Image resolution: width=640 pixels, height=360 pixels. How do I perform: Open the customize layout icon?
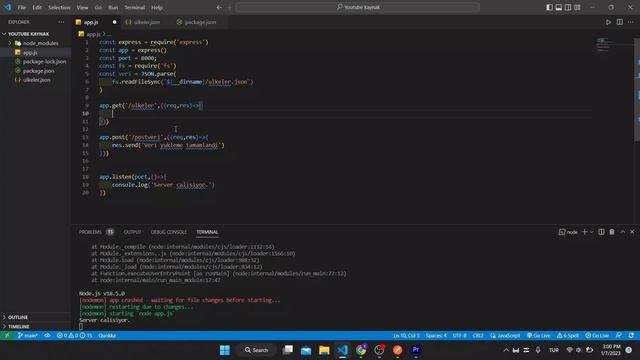[578, 7]
